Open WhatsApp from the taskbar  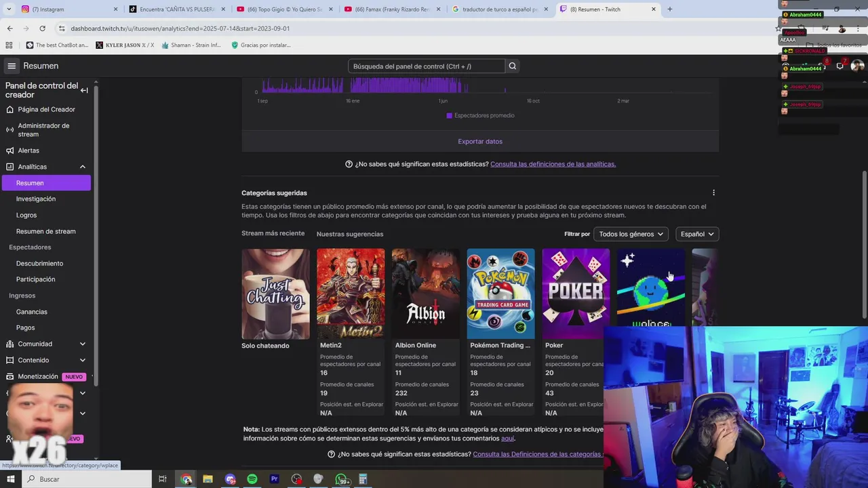[341, 479]
